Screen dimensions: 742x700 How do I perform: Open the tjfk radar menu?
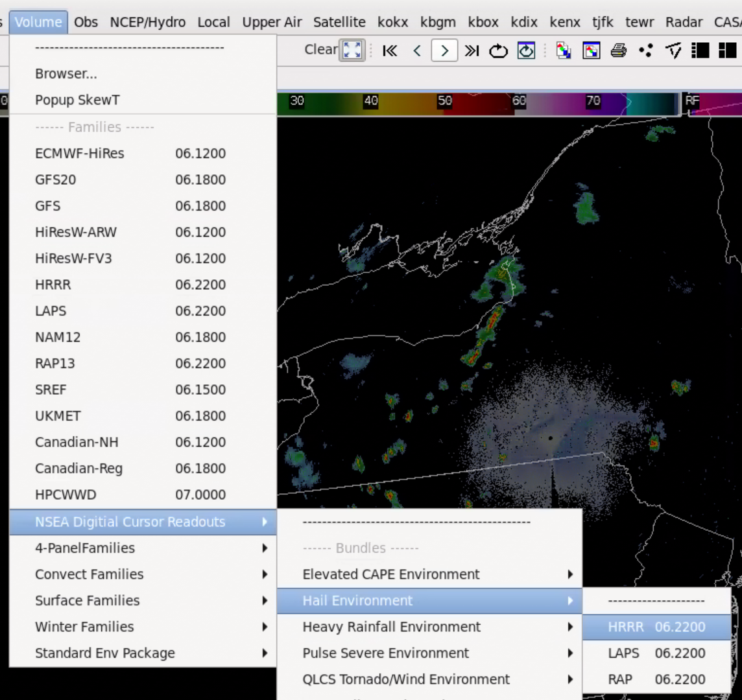point(603,22)
